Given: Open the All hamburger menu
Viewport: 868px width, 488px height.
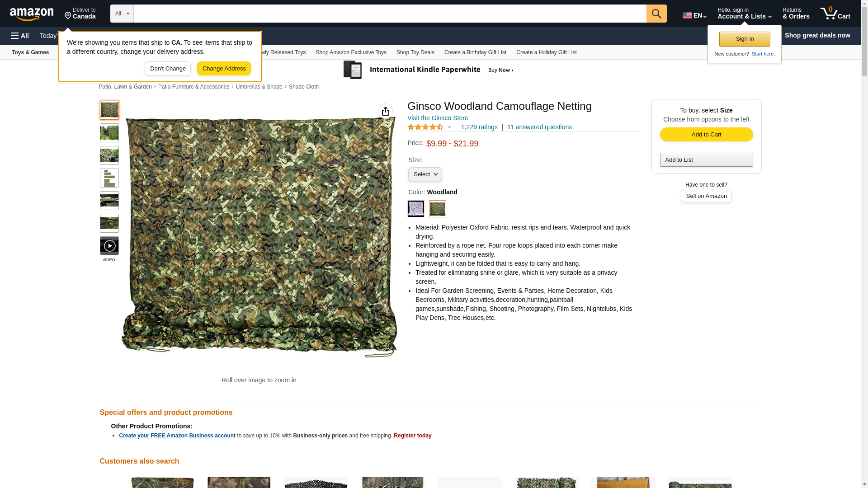Looking at the screenshot, I should click(20, 36).
